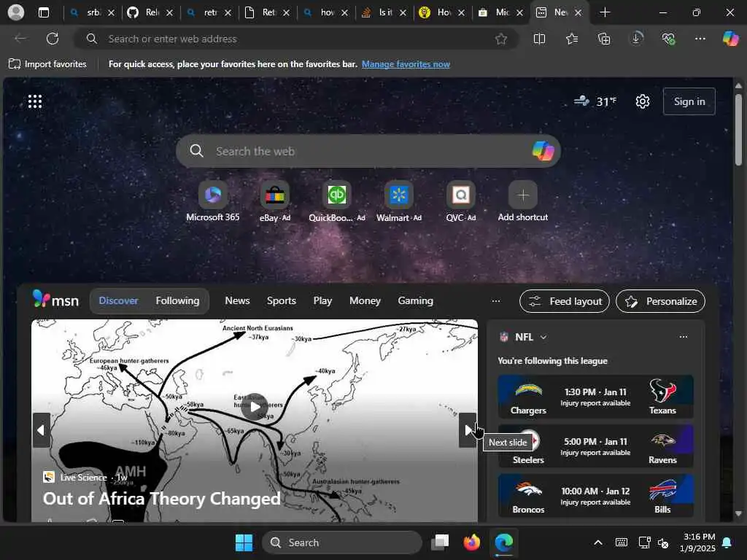Screen dimensions: 747x560
Task: Open the Walmart shortcut
Action: [399, 201]
